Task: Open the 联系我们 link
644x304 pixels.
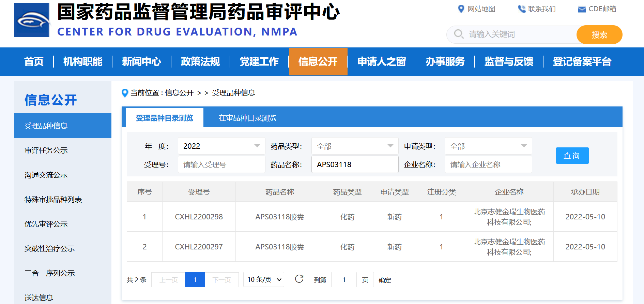Action: 542,9
